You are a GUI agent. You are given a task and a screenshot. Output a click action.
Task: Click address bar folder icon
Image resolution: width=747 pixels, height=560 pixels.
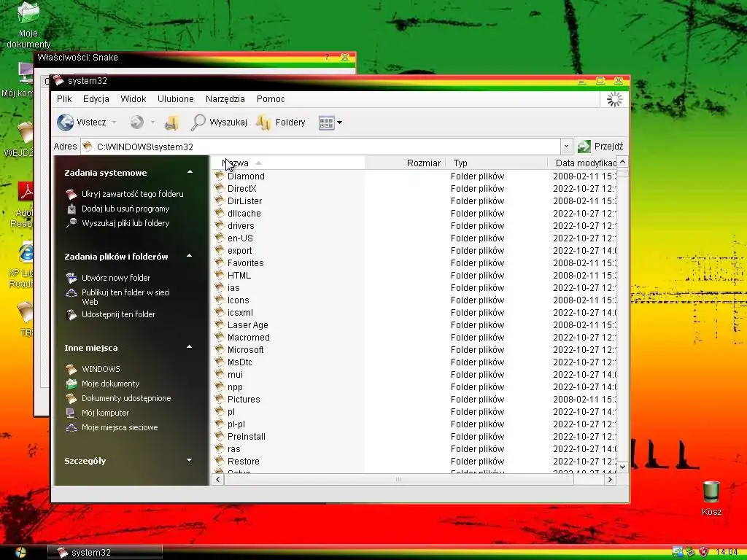(x=88, y=146)
